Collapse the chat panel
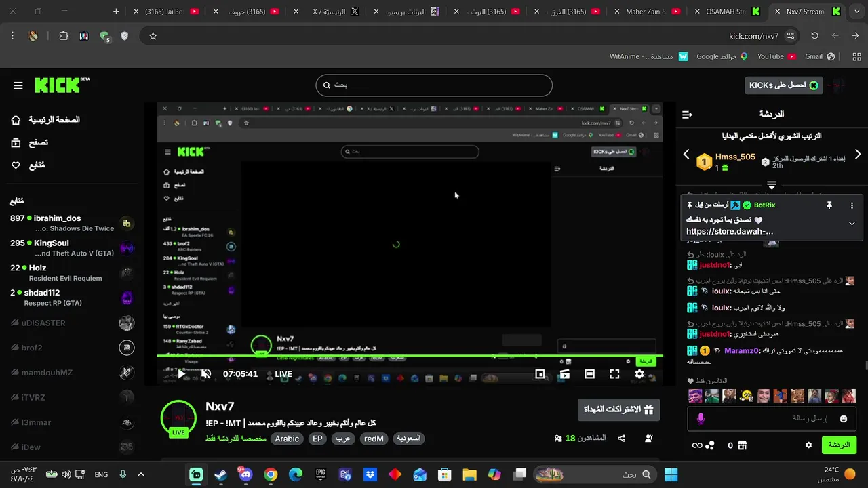The width and height of the screenshot is (868, 488). (x=687, y=115)
